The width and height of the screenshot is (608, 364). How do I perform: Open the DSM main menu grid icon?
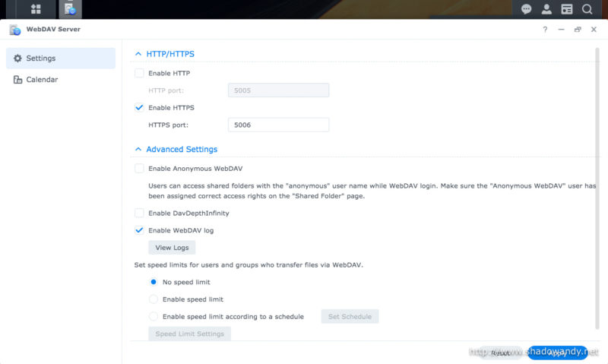(x=36, y=8)
